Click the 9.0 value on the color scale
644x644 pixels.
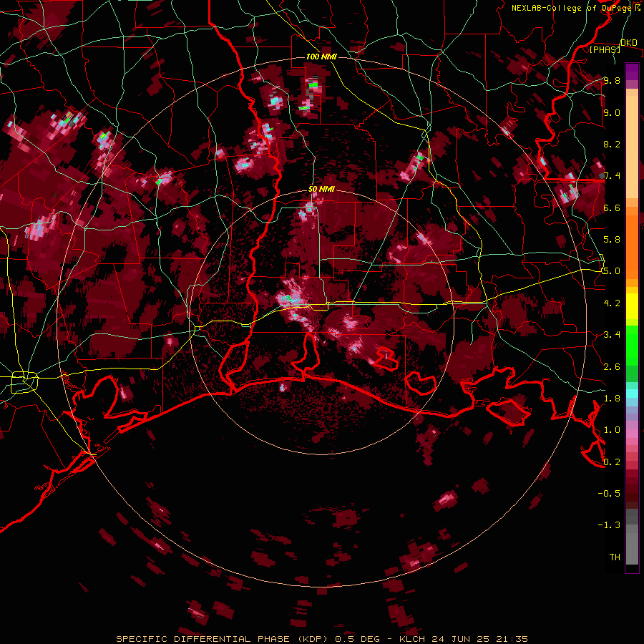coord(612,112)
